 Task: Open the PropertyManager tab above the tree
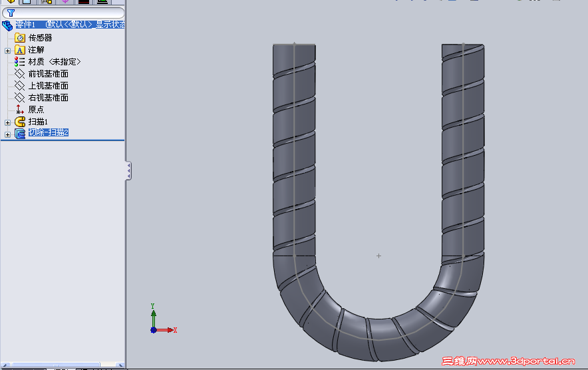pyautogui.click(x=27, y=2)
